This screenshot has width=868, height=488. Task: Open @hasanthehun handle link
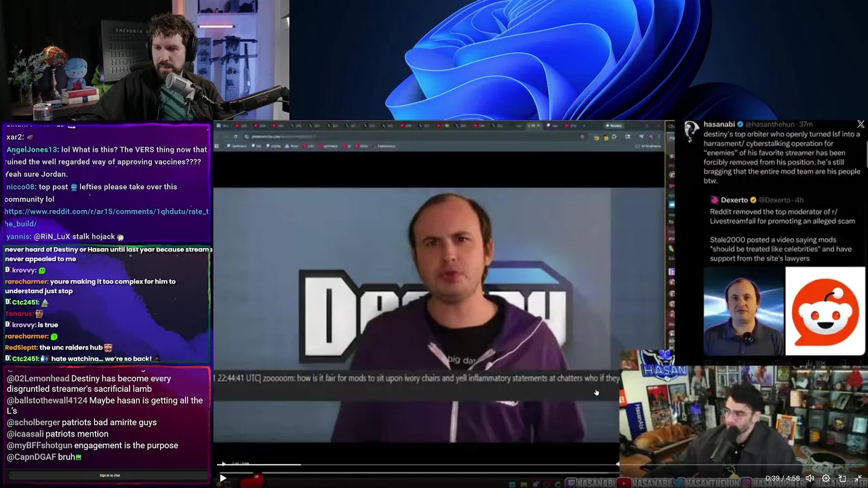(x=770, y=125)
